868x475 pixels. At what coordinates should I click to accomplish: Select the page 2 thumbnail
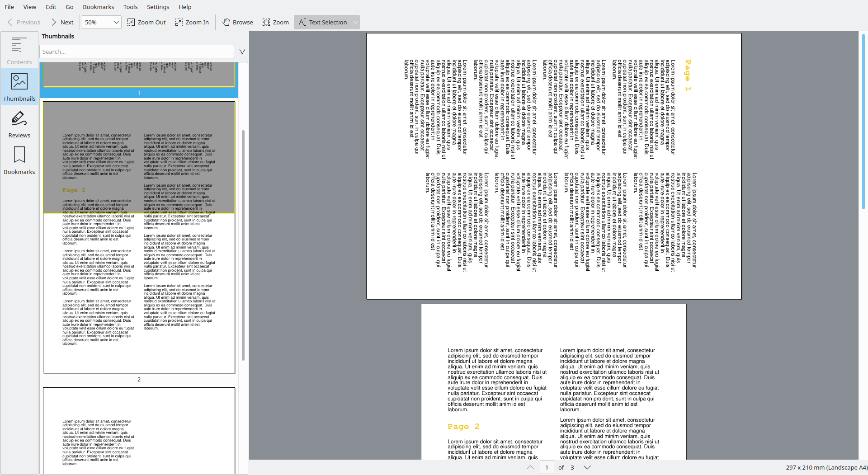139,237
